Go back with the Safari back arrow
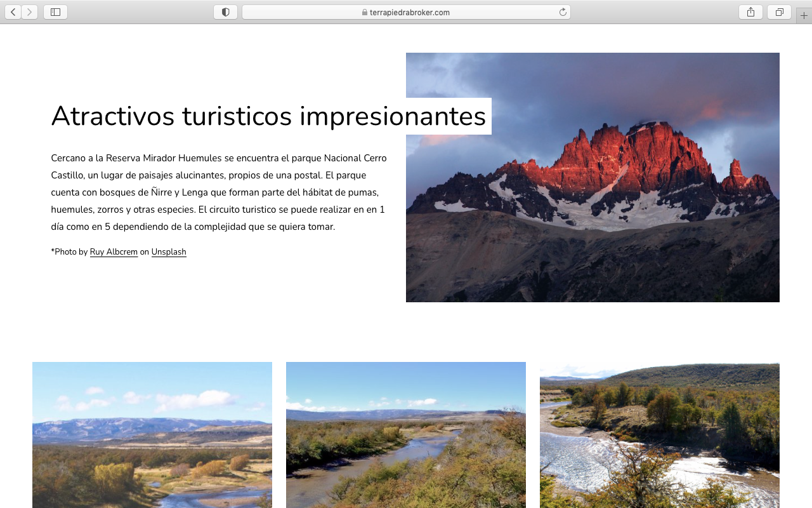This screenshot has height=508, width=812. [x=13, y=12]
